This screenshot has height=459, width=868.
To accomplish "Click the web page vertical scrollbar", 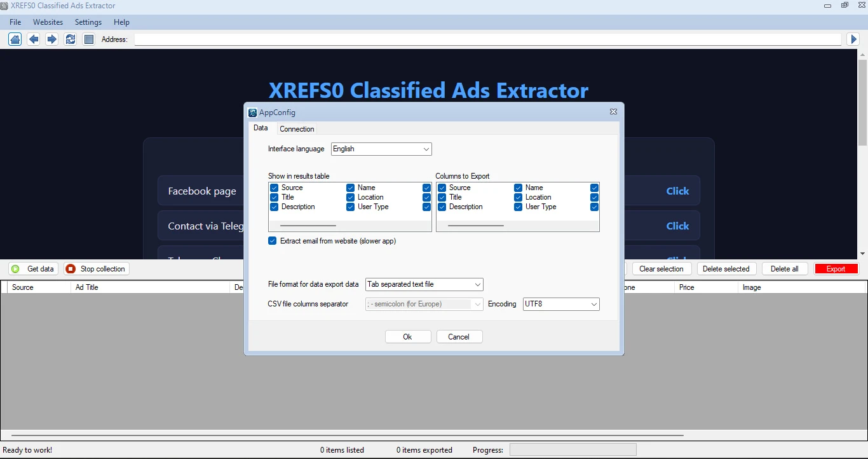I will point(862,103).
